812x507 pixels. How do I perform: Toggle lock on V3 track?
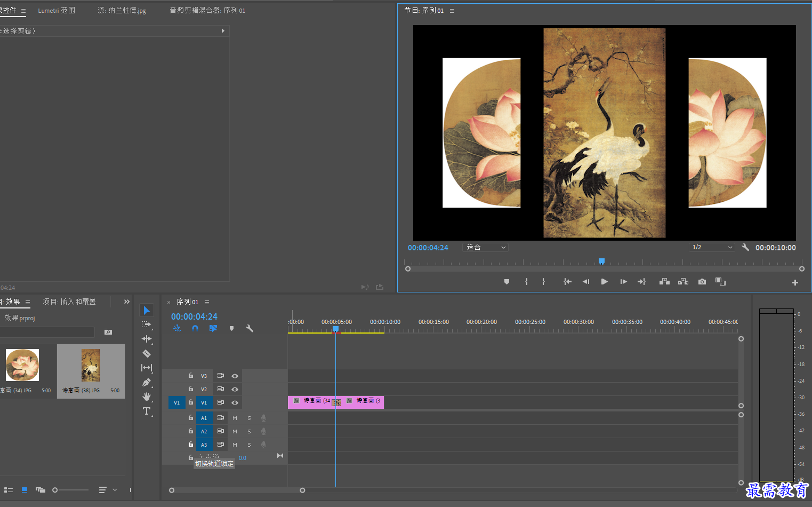[x=191, y=376]
